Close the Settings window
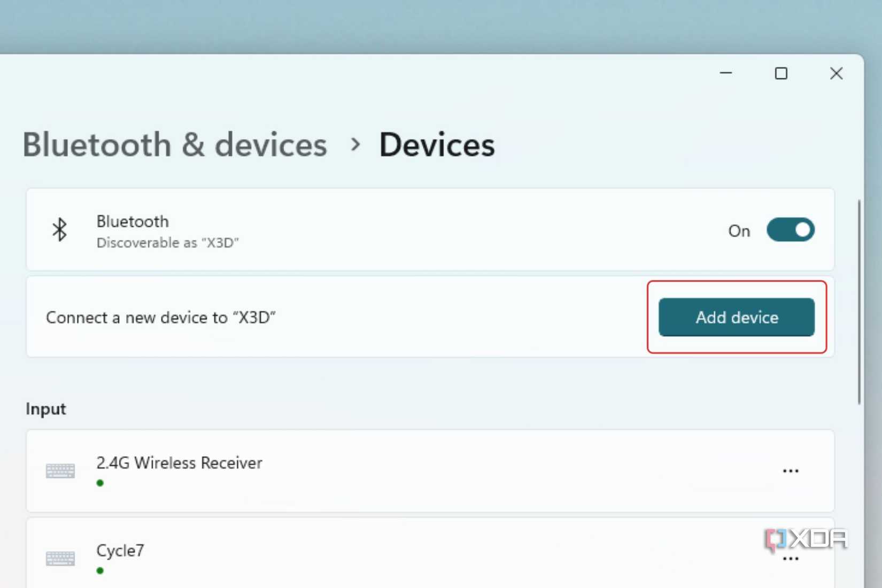Screen dimensions: 882x588 point(836,73)
